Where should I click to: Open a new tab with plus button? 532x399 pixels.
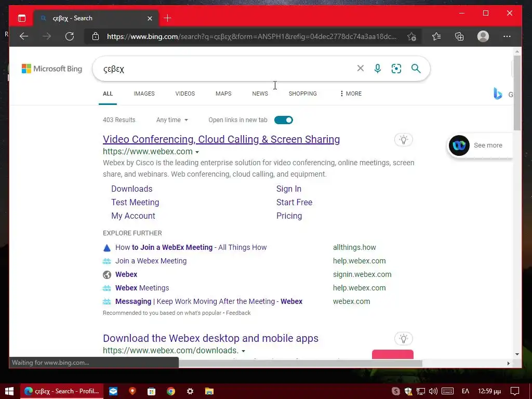pyautogui.click(x=168, y=18)
